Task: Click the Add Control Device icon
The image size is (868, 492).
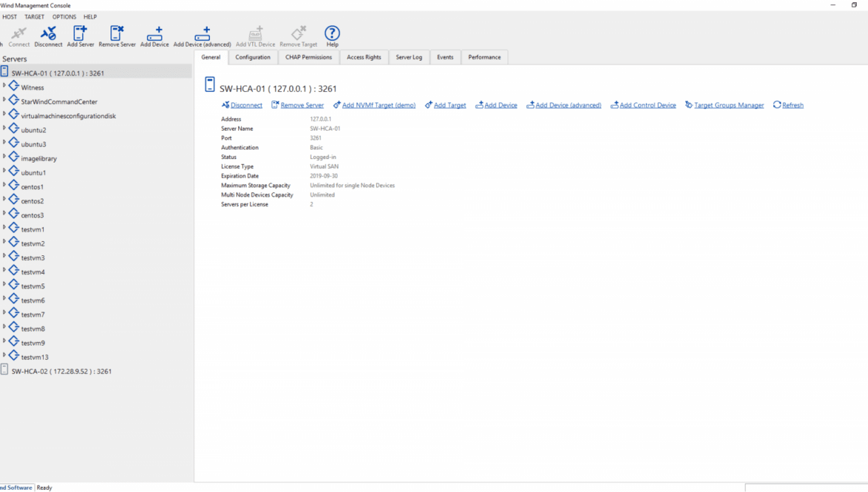Action: pos(614,105)
